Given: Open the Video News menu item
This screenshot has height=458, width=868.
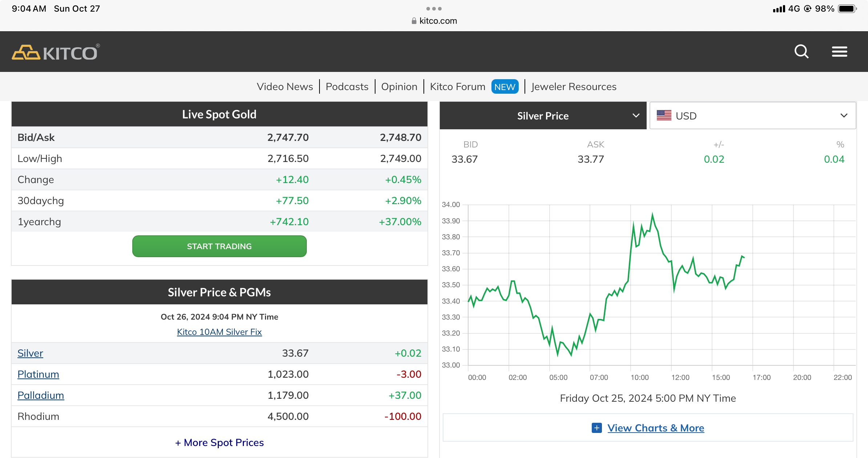Looking at the screenshot, I should 285,86.
